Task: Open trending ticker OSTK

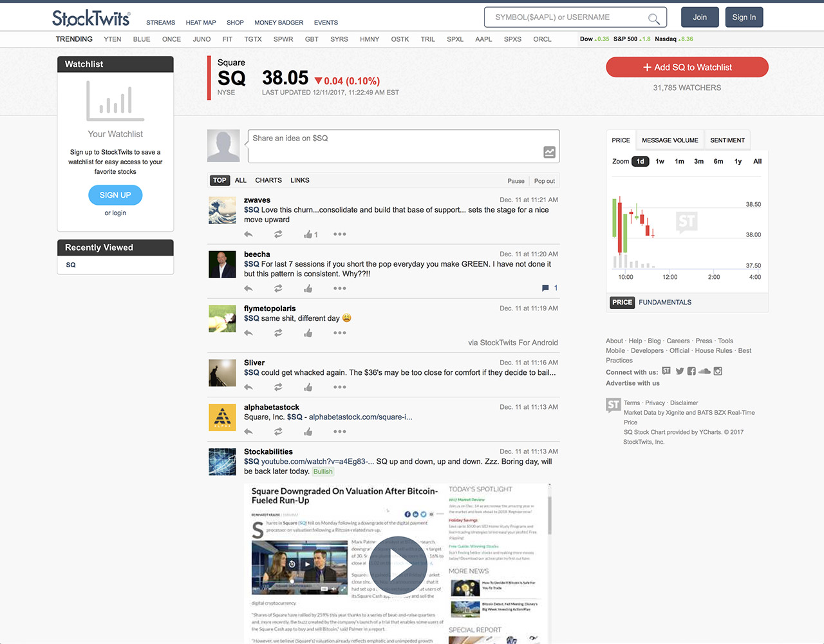Action: (x=400, y=39)
